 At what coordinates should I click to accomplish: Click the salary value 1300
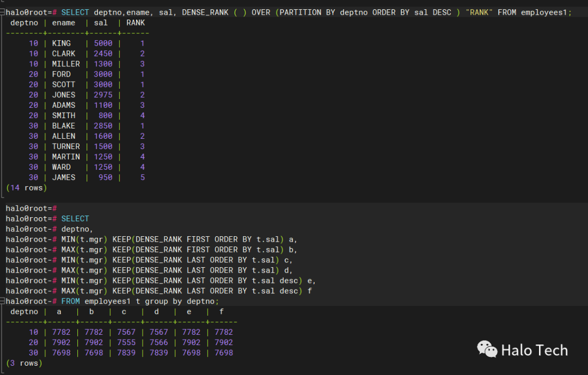coord(103,64)
